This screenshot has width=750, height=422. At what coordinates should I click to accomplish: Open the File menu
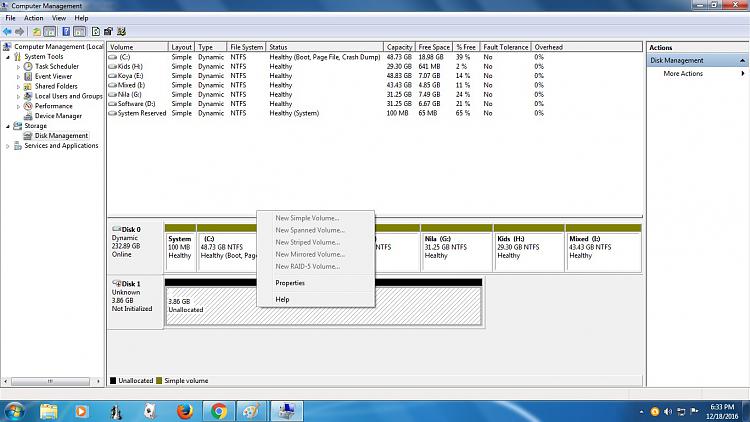(10, 18)
